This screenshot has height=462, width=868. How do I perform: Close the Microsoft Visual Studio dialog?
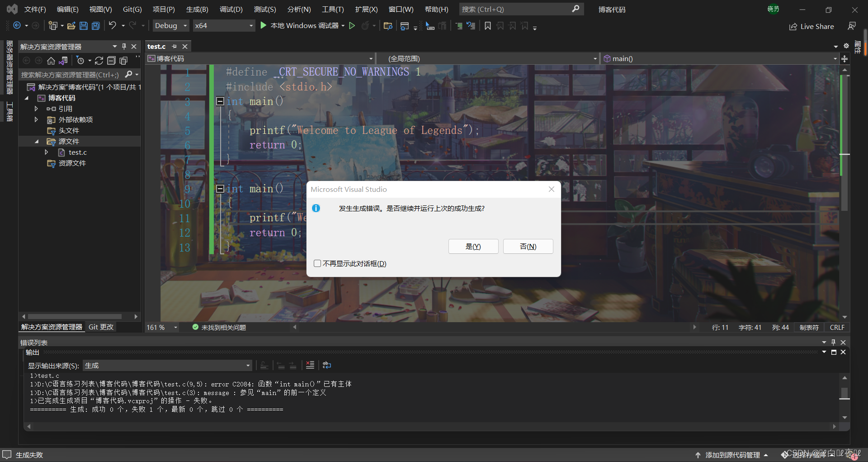pyautogui.click(x=552, y=189)
